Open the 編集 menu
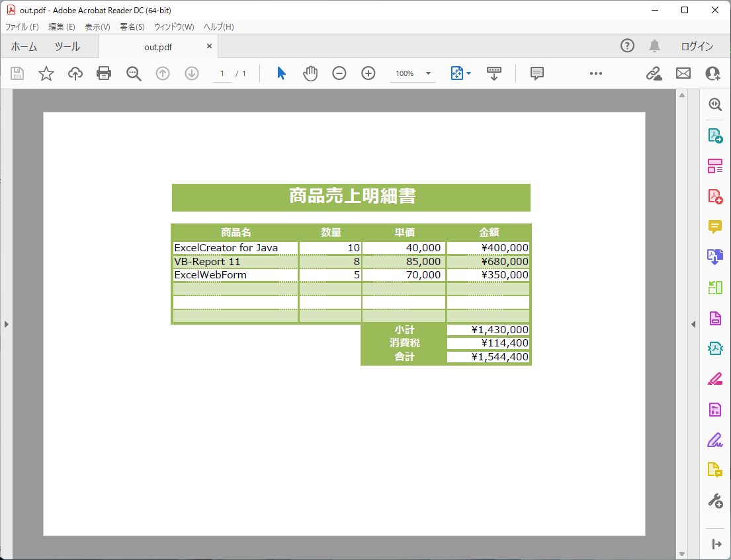 [62, 27]
